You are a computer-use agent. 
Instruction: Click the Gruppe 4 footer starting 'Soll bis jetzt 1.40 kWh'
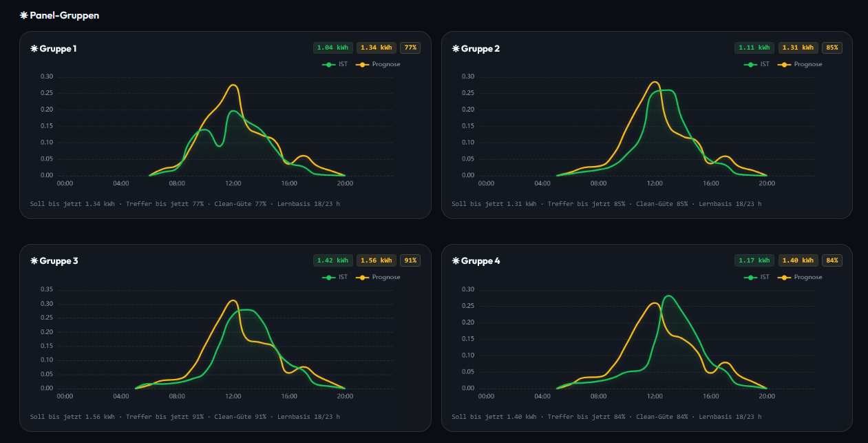[606, 417]
